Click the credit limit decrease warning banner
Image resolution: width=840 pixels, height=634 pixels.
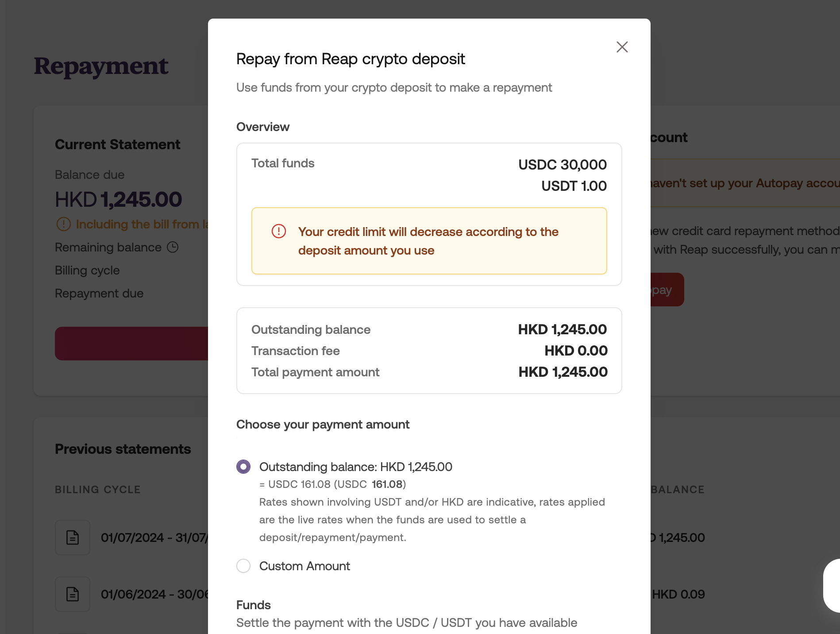pyautogui.click(x=429, y=241)
